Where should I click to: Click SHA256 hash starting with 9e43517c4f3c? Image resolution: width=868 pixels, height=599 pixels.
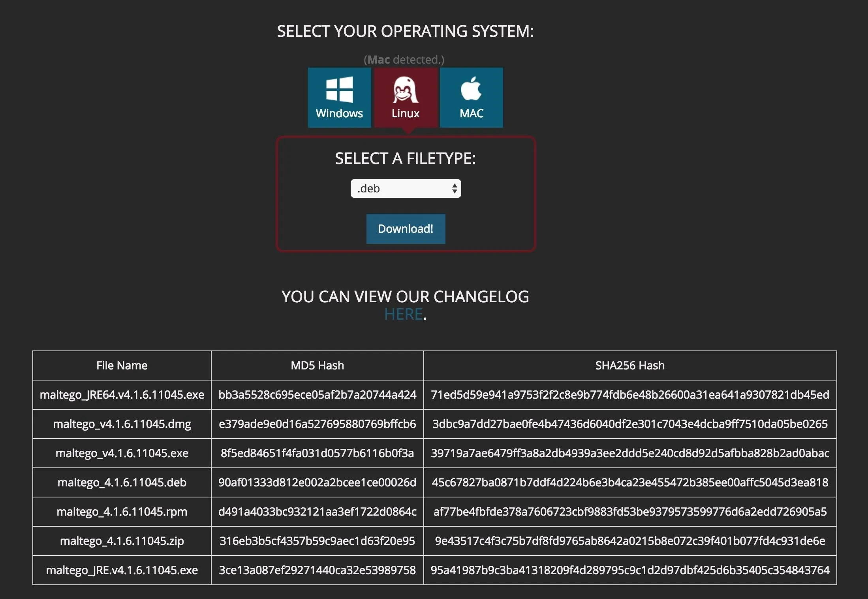pyautogui.click(x=630, y=541)
